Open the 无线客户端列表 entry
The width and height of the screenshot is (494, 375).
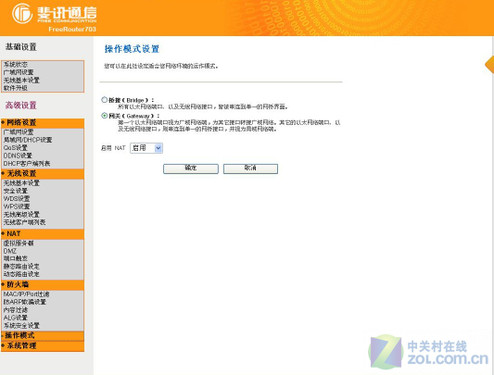pyautogui.click(x=24, y=222)
